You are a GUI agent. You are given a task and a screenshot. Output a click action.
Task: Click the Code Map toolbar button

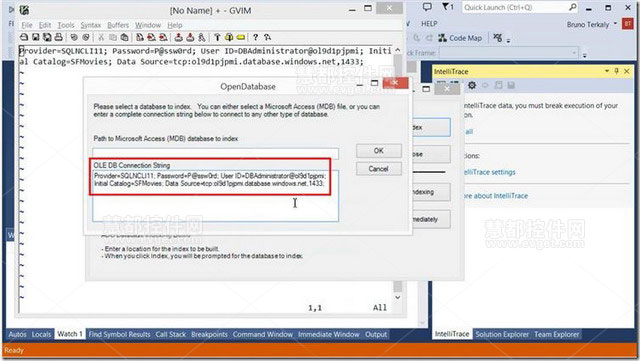click(460, 38)
